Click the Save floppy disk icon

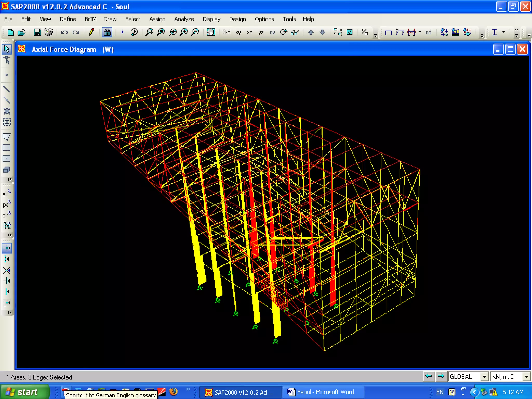point(37,32)
